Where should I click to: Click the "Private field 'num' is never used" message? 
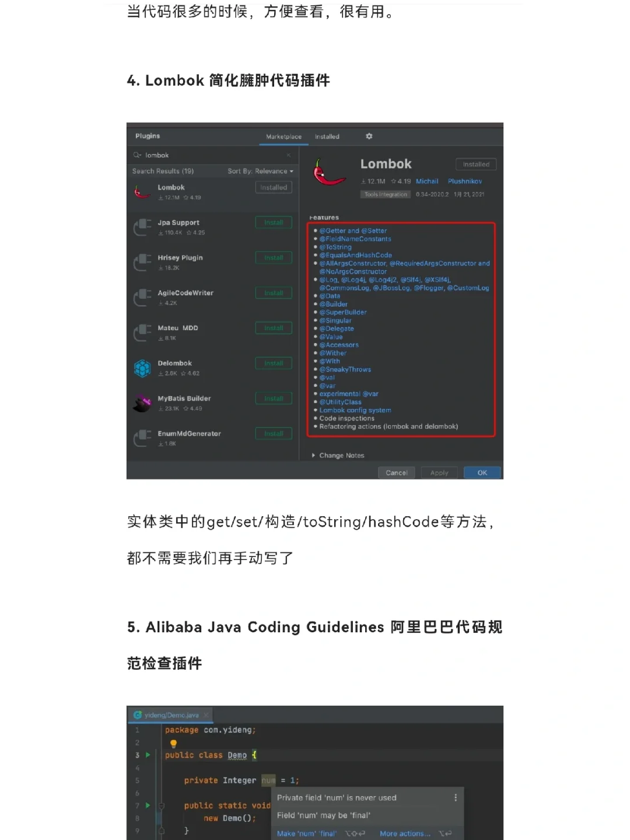pyautogui.click(x=337, y=797)
